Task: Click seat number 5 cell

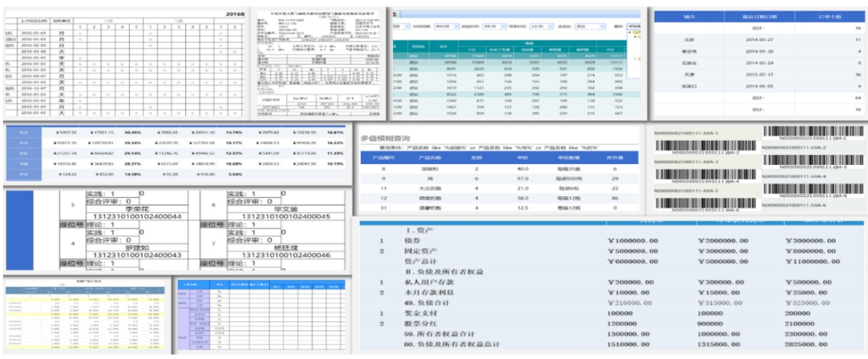Action: click(72, 206)
